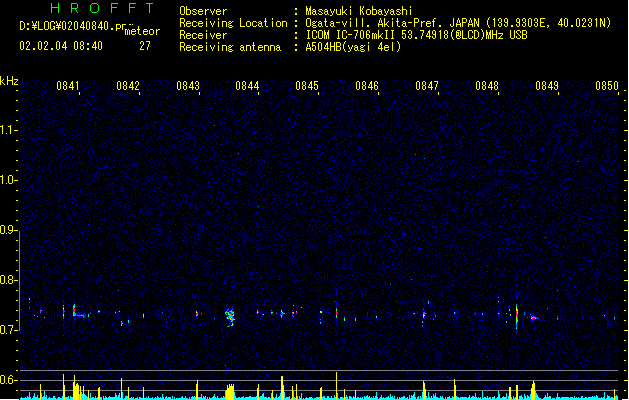This screenshot has height=400, width=629.
Task: Click the 1.0 kHz frequency label
Action: [x=9, y=180]
